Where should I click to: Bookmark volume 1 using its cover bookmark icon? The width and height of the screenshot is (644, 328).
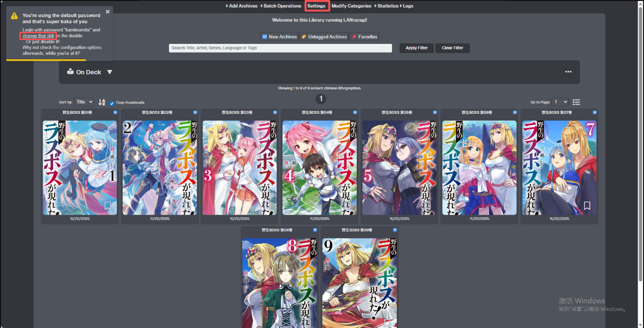(108, 206)
